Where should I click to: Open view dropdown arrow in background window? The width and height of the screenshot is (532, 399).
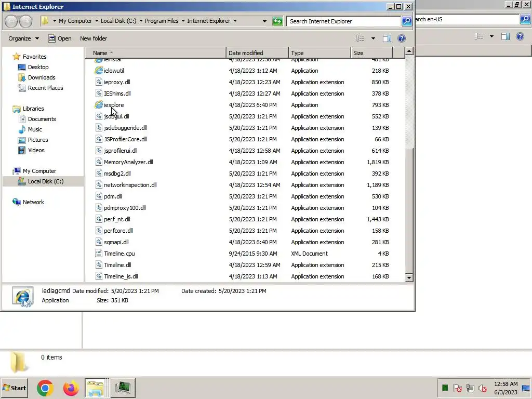click(491, 36)
